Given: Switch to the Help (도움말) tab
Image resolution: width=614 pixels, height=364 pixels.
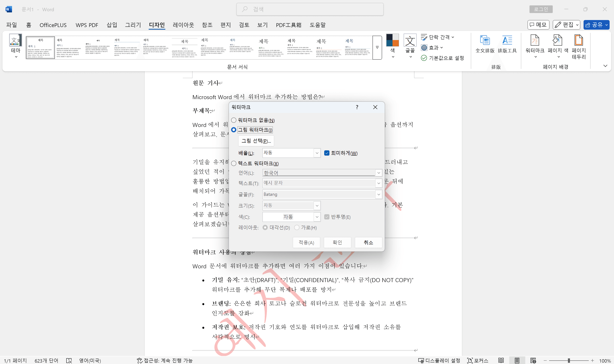Looking at the screenshot, I should 317,25.
